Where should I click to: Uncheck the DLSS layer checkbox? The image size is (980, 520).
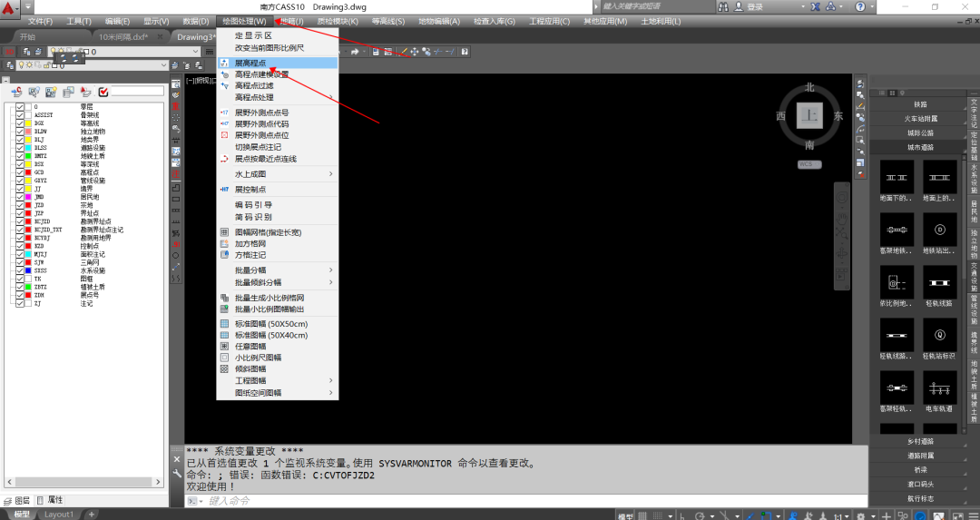point(20,148)
